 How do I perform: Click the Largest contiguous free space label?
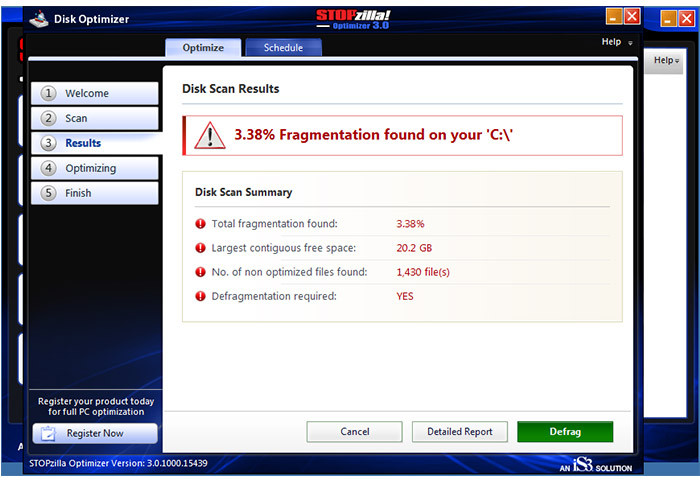(x=284, y=248)
